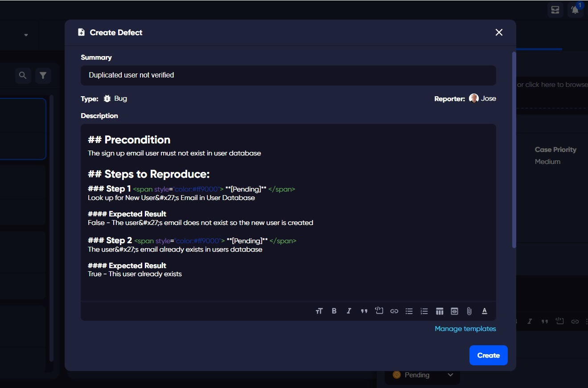Click italic icon in background editor
The height and width of the screenshot is (388, 588).
click(530, 321)
